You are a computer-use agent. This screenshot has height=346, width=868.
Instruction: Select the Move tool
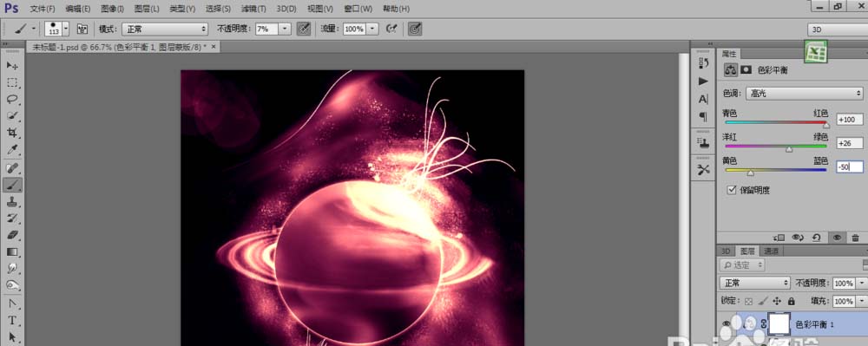tap(12, 66)
